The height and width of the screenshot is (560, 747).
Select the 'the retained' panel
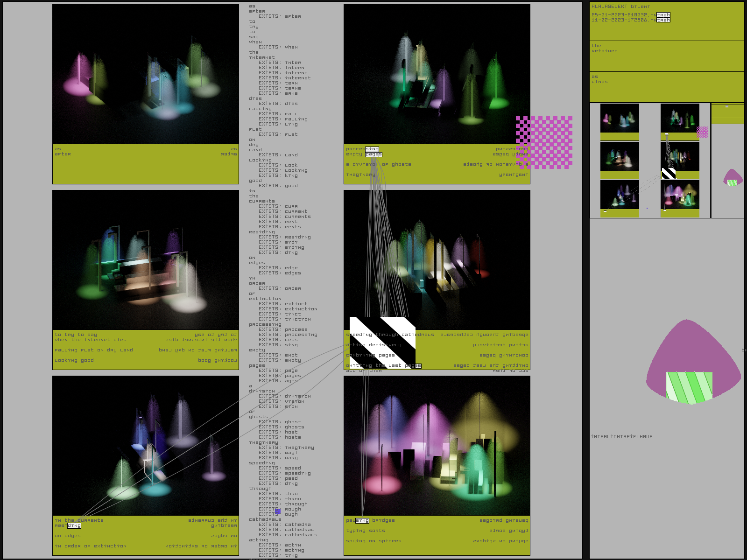(666, 56)
